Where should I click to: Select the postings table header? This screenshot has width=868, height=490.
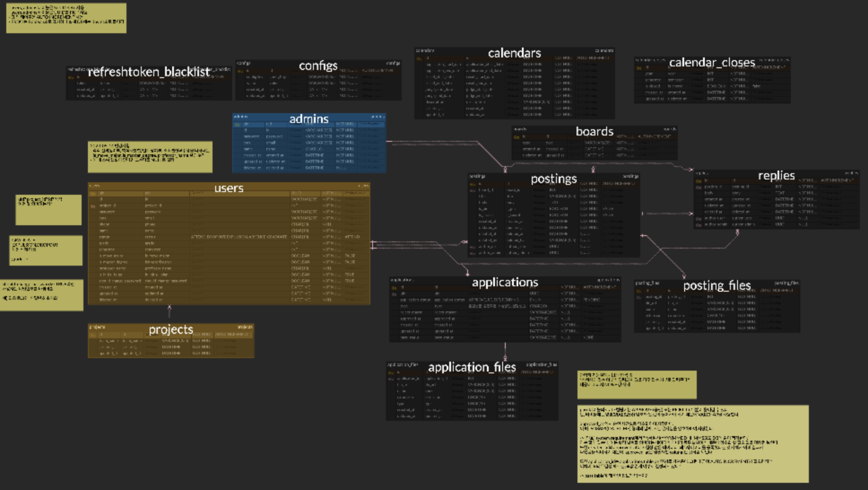pos(553,179)
